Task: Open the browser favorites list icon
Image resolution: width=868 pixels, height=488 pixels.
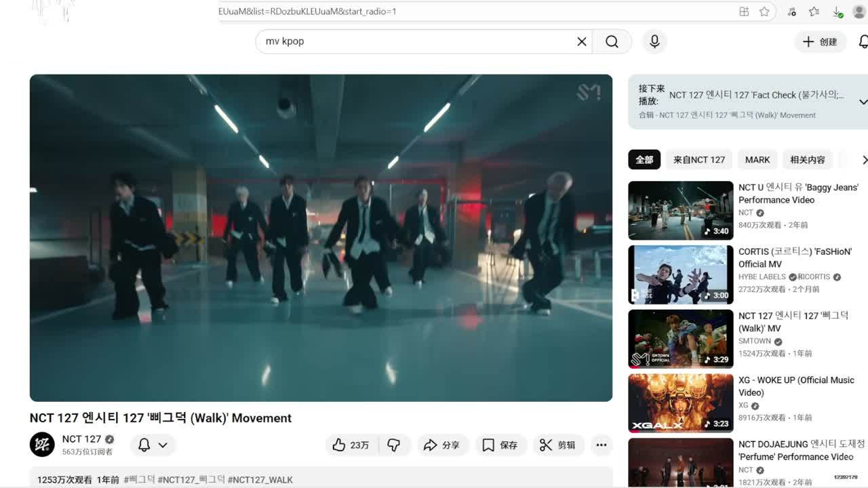Action: (x=814, y=12)
